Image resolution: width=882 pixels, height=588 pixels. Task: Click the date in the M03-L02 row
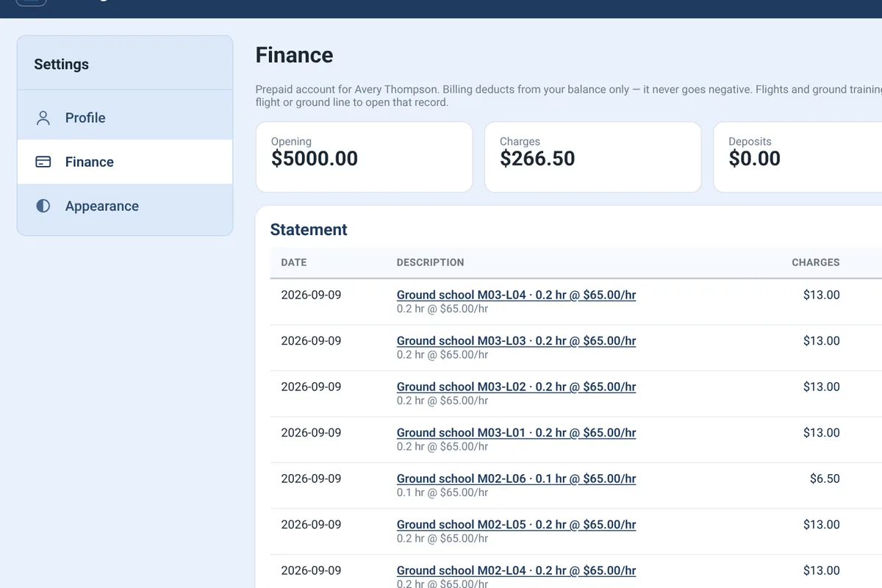pyautogui.click(x=311, y=387)
